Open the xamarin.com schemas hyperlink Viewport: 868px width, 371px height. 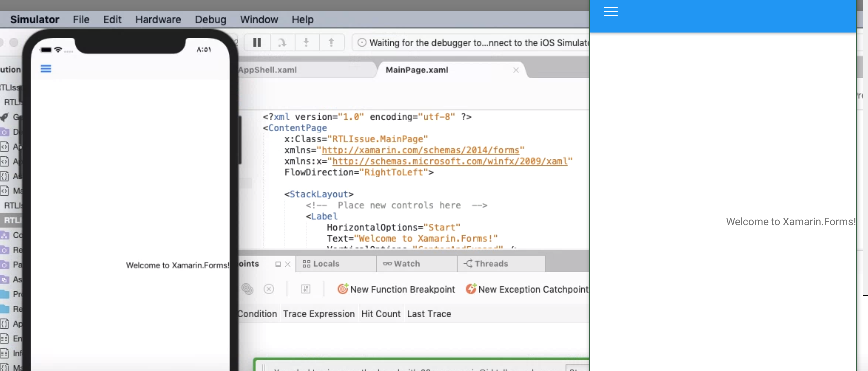(x=421, y=150)
